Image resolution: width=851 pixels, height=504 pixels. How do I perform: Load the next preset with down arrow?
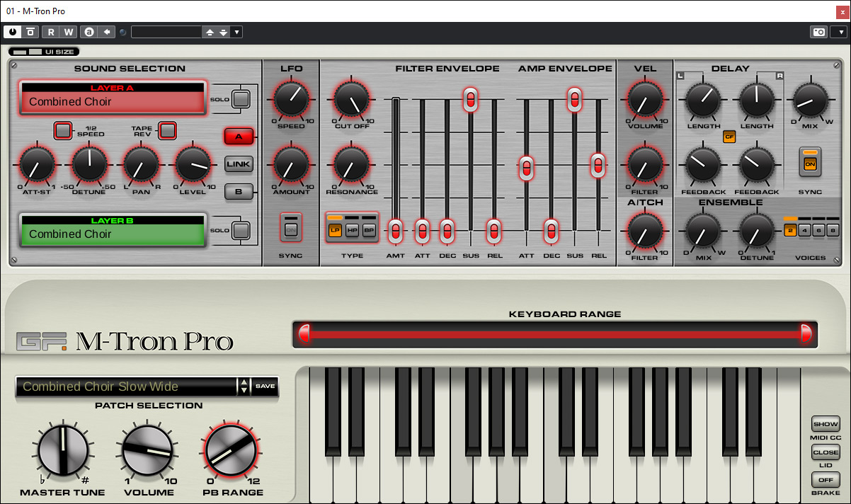pos(224,32)
